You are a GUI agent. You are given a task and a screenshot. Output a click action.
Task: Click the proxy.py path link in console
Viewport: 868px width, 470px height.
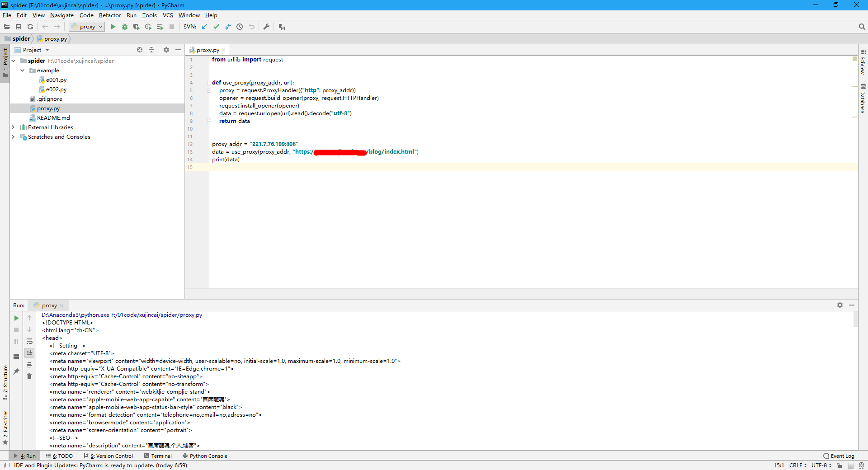156,315
